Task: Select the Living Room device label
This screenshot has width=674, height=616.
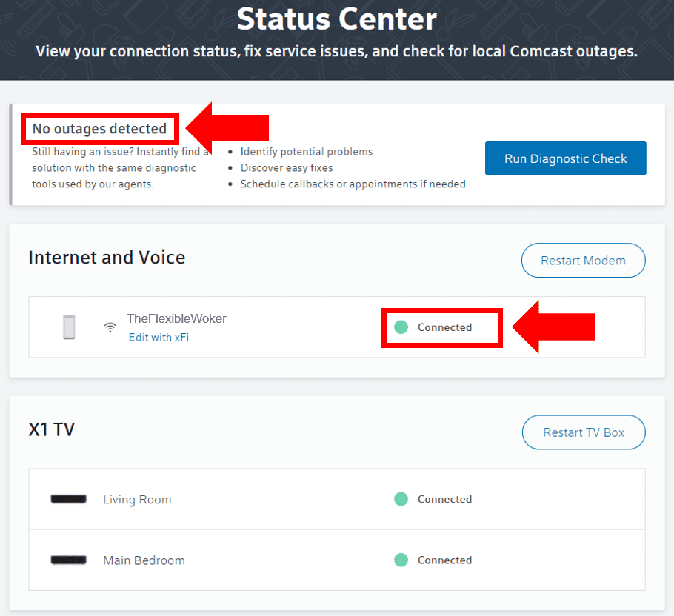Action: tap(137, 500)
